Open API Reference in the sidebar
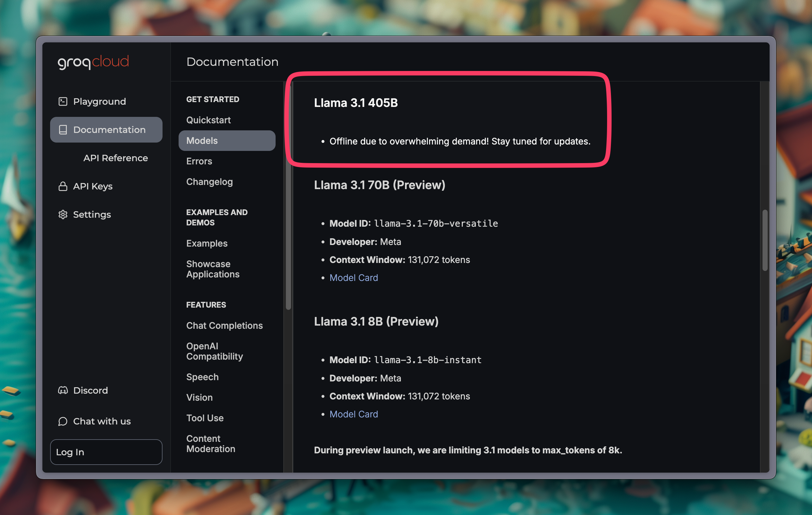Viewport: 812px width, 515px height. point(116,158)
